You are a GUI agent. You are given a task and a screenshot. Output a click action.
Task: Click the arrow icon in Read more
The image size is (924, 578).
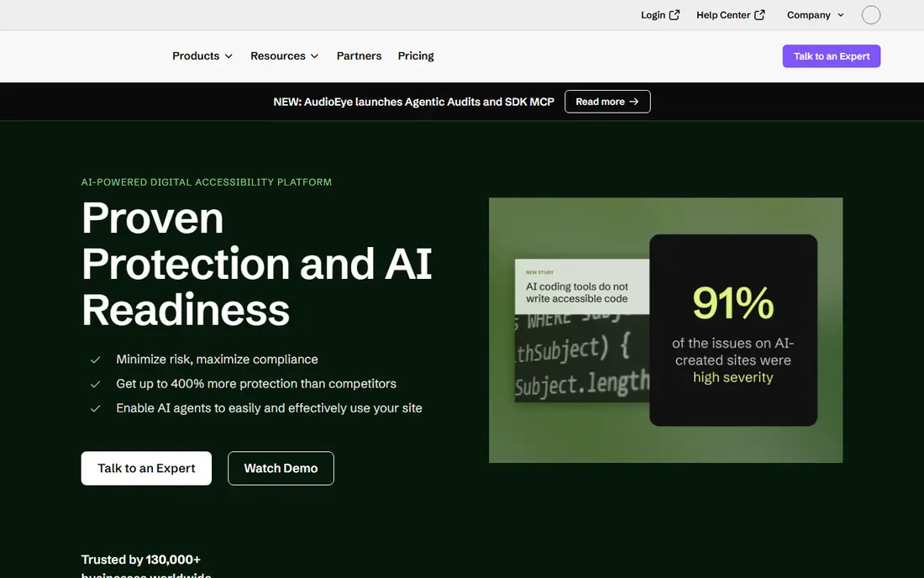pos(634,102)
